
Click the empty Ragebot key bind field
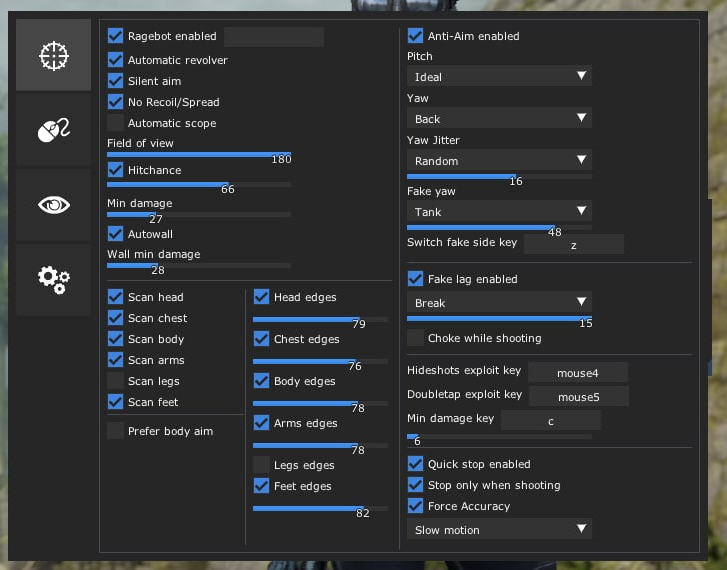[x=274, y=37]
